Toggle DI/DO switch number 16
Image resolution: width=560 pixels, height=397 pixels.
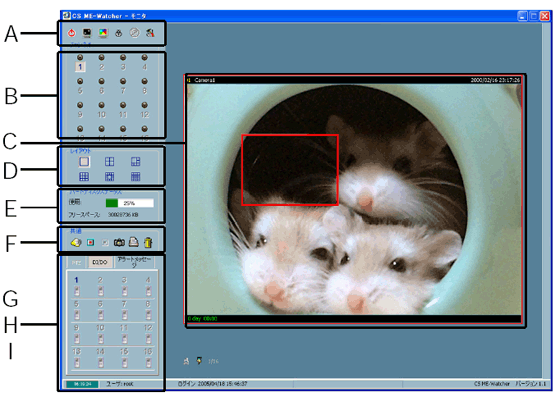(148, 363)
